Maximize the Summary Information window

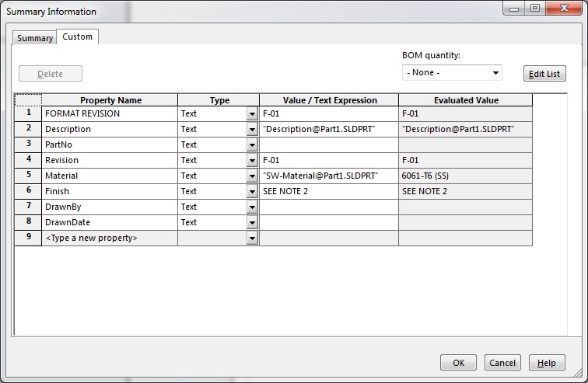coord(535,8)
